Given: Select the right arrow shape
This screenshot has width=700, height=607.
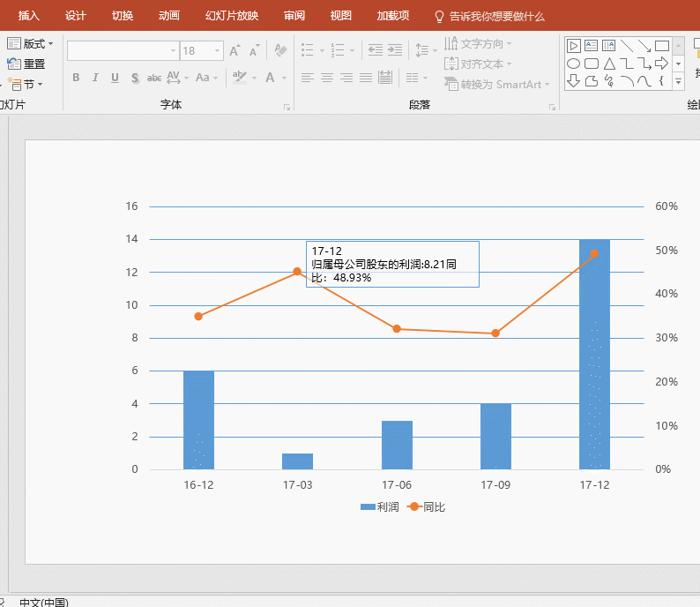Looking at the screenshot, I should 661,64.
